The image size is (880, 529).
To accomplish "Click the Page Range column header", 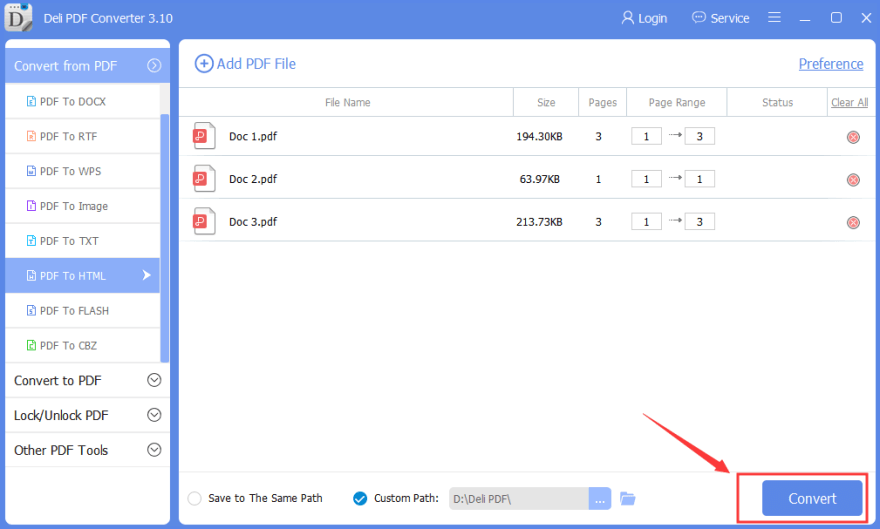I will point(677,102).
